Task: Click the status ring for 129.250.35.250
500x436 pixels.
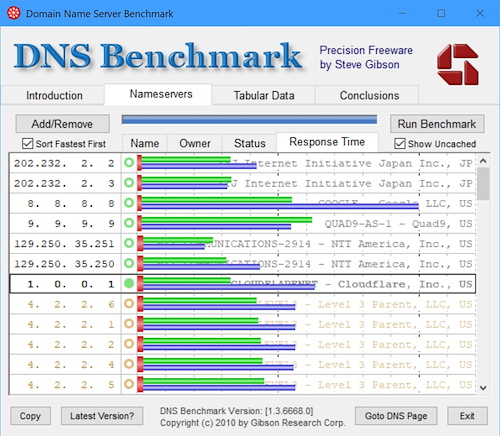Action: point(129,263)
